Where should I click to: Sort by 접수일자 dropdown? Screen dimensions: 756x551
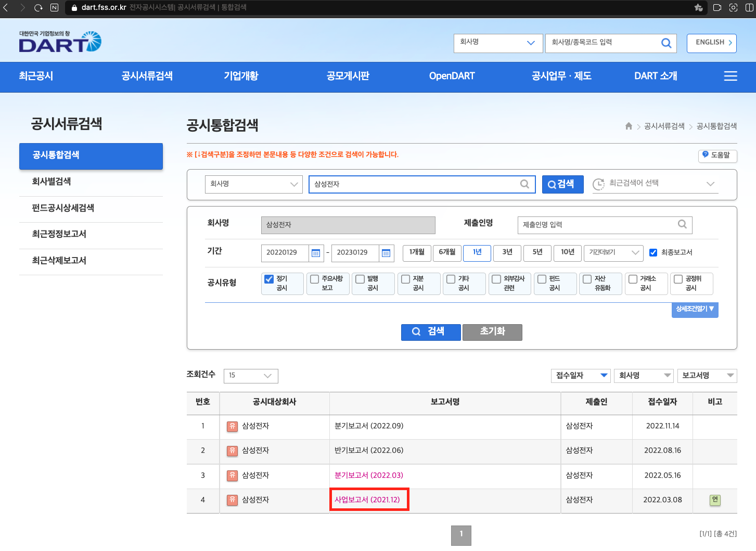pos(581,376)
